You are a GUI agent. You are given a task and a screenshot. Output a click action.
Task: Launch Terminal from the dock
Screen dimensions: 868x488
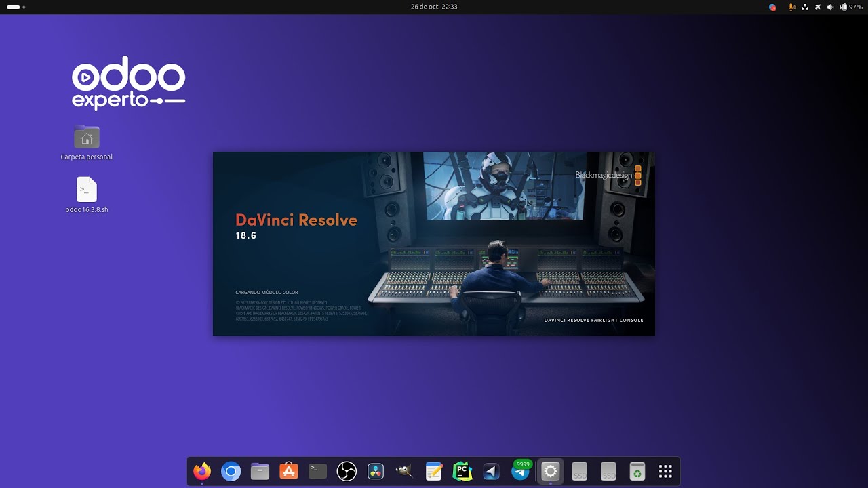[x=317, y=471]
